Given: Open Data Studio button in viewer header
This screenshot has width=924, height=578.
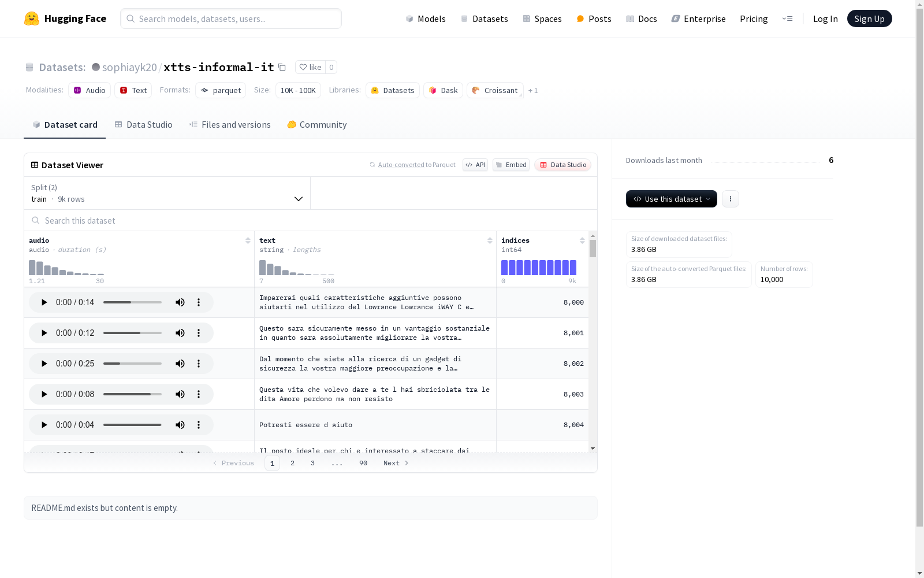Looking at the screenshot, I should pyautogui.click(x=562, y=165).
